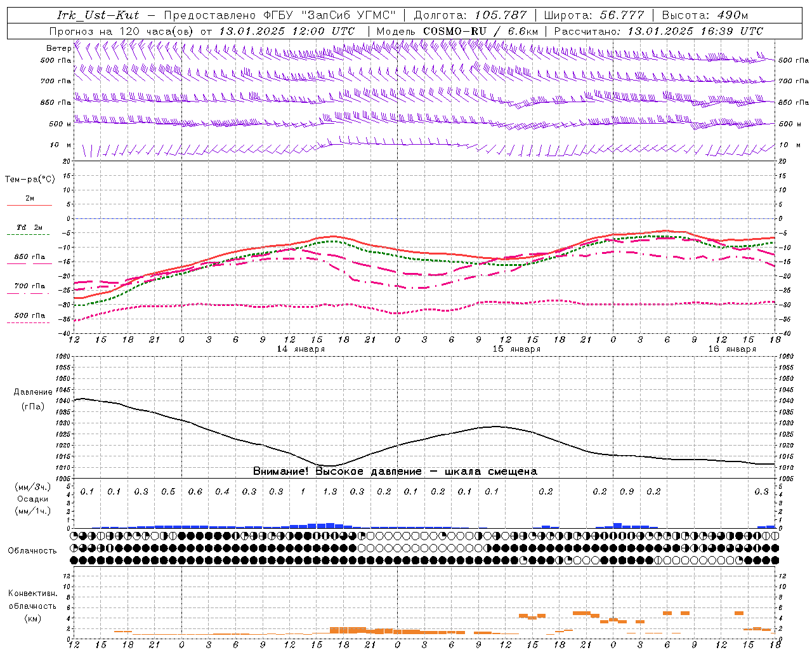Click the "Td 2м" dew point legend entry

pyautogui.click(x=29, y=227)
